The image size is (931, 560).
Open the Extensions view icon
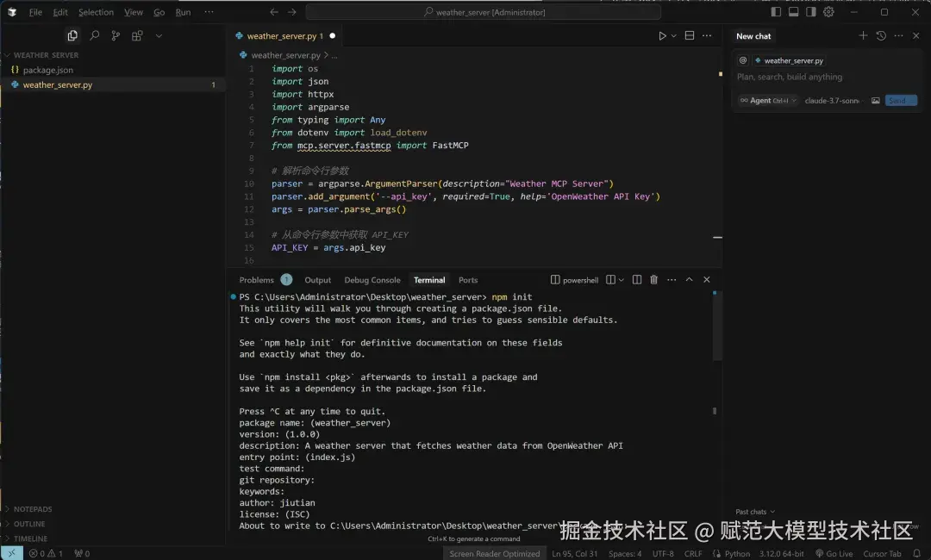137,35
